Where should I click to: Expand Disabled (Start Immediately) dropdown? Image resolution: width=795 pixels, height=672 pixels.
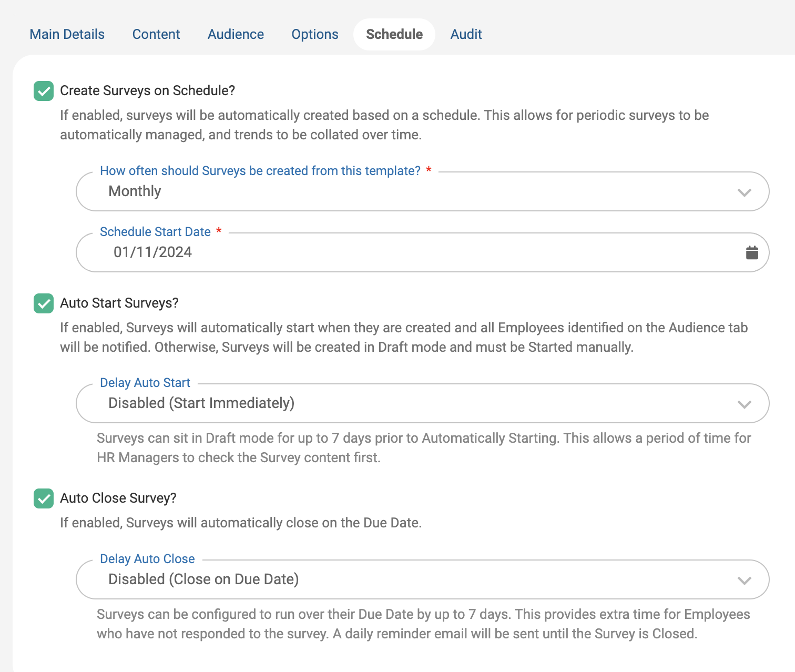pos(423,403)
